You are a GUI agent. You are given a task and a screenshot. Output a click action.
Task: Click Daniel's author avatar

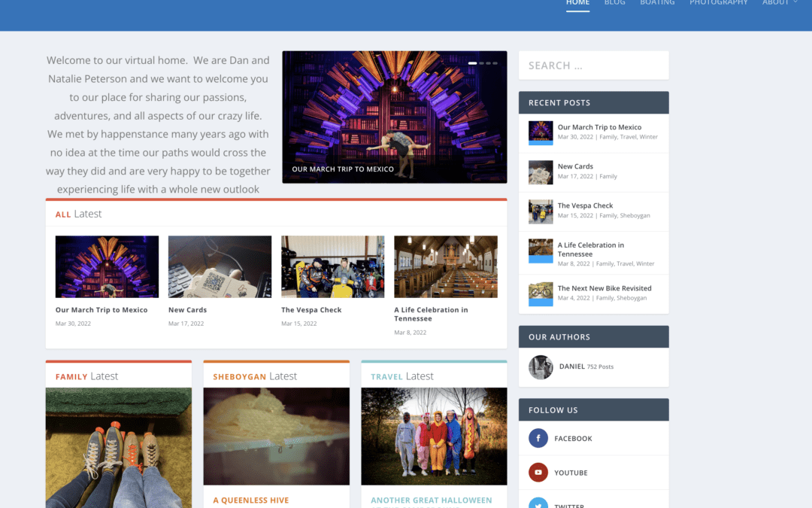point(541,367)
